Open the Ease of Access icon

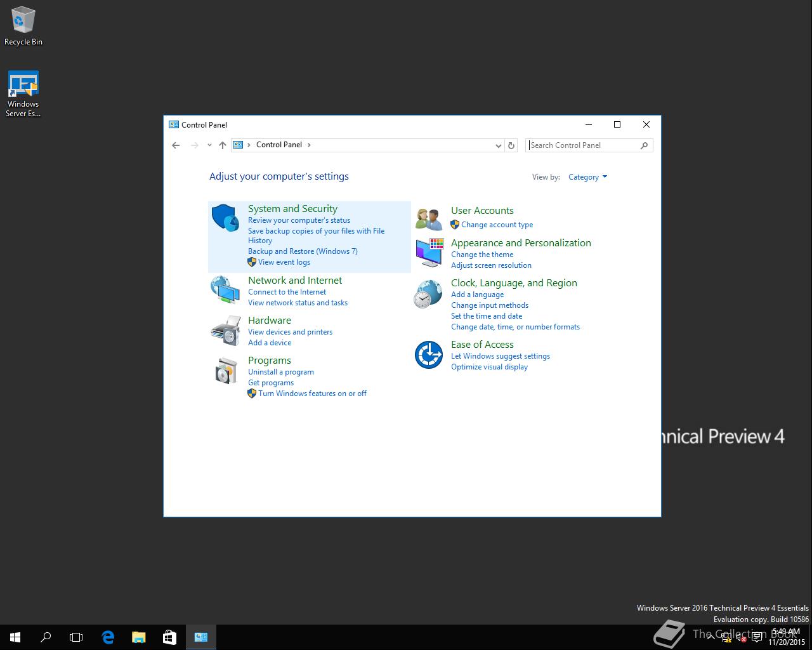[429, 354]
